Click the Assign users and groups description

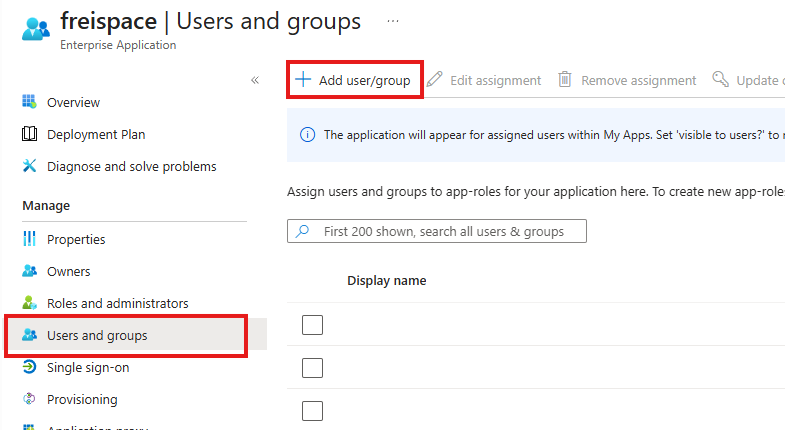point(536,192)
